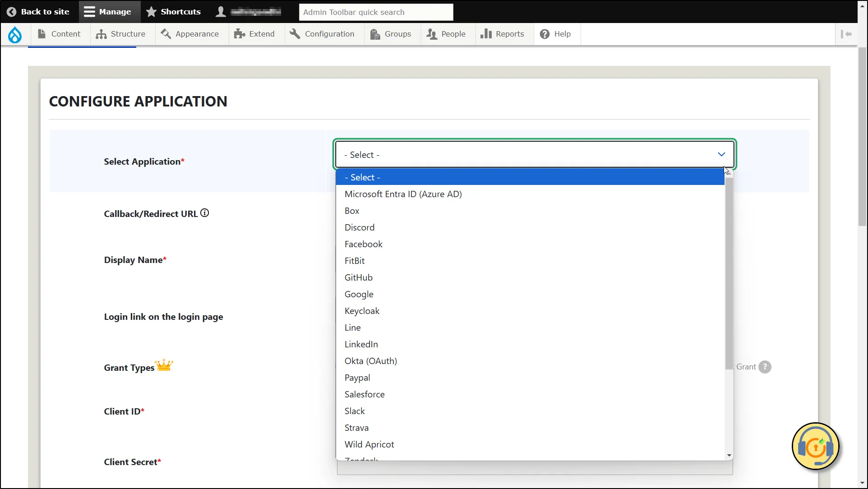
Task: Click the Select Application chevron arrow
Action: coord(721,154)
